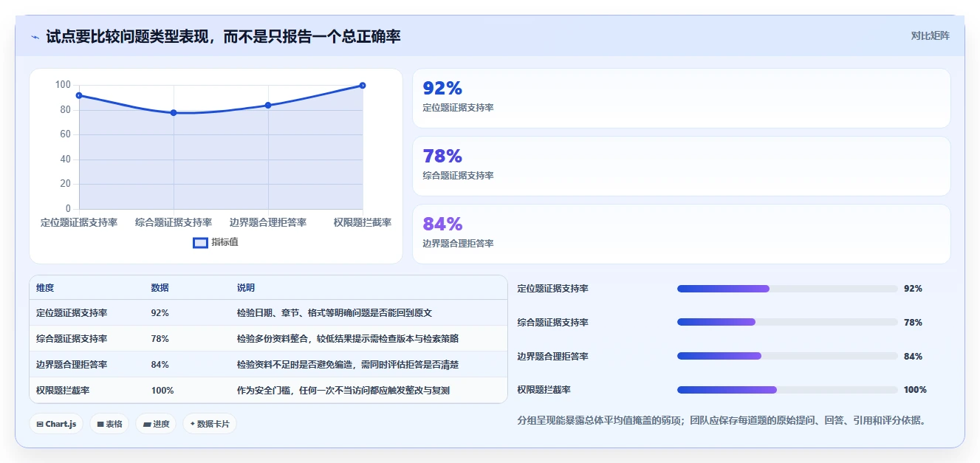Open the 84% 边界题合理拒答率 data card
The image size is (980, 463).
point(681,234)
